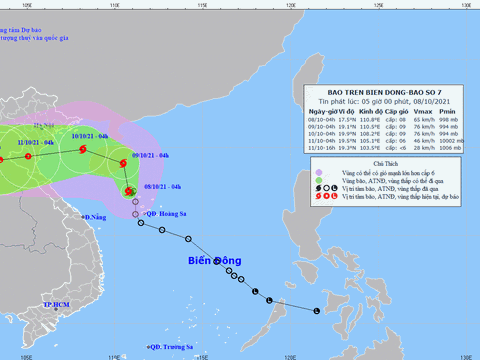Click the Đ.Nẵng city marker
Image resolution: width=480 pixels, height=360 pixels.
tap(83, 217)
